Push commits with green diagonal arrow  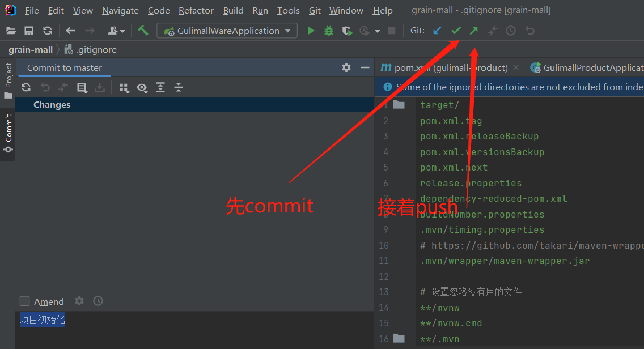[x=474, y=31]
